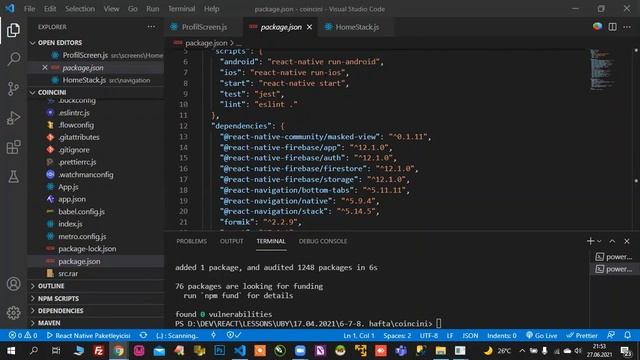Open the Manage gear icon
The image size is (640, 360).
click(13, 313)
